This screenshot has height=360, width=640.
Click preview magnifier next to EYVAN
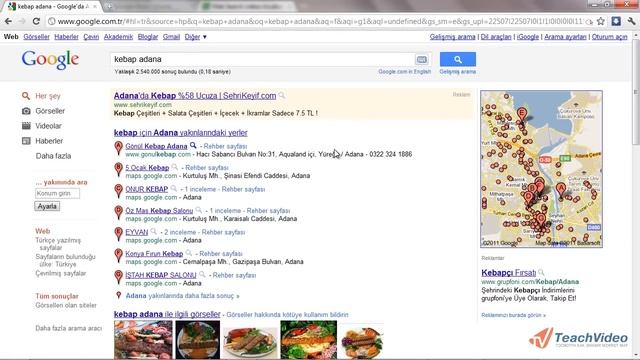(154, 232)
